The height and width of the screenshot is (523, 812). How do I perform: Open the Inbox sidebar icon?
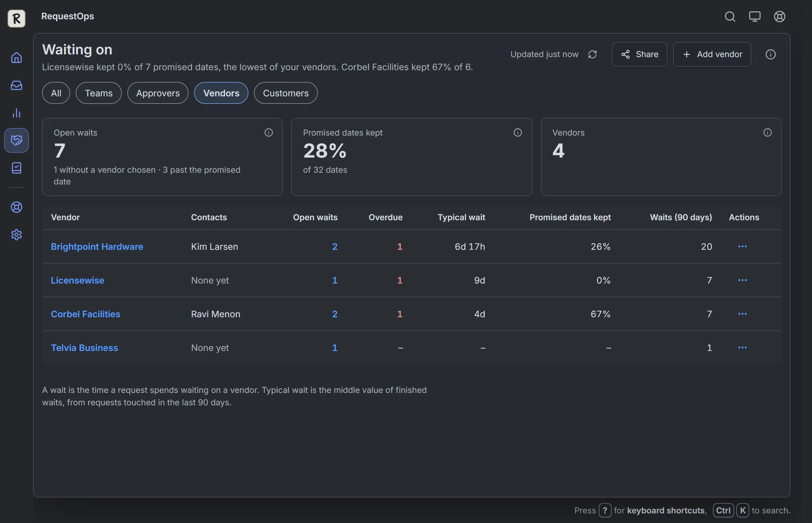click(x=17, y=85)
